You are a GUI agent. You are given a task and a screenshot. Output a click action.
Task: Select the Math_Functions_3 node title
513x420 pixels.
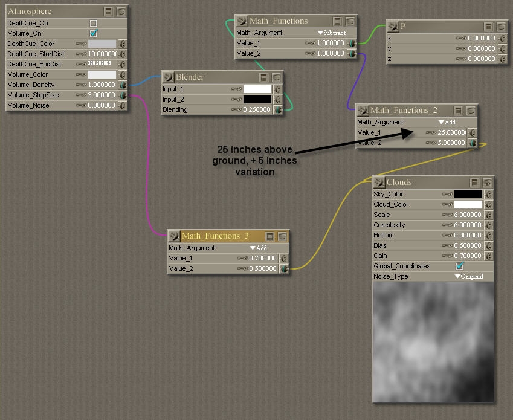click(215, 236)
